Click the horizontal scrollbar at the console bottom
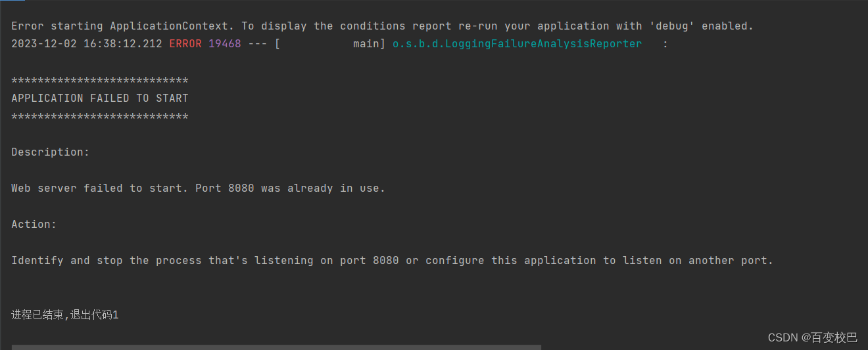 [276, 347]
